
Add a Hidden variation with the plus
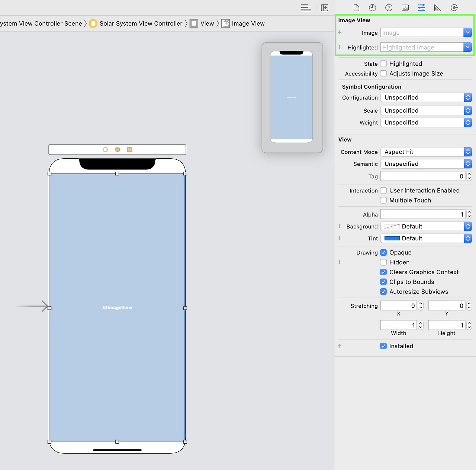pyautogui.click(x=340, y=262)
